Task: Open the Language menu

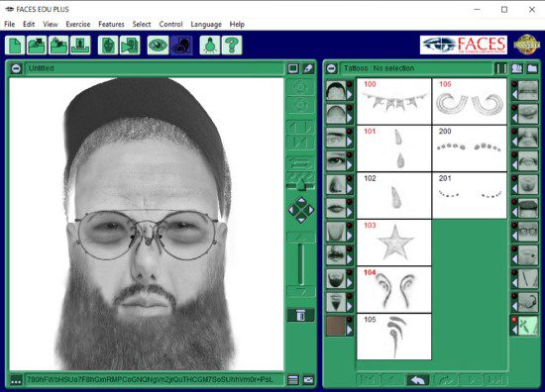Action: point(206,25)
